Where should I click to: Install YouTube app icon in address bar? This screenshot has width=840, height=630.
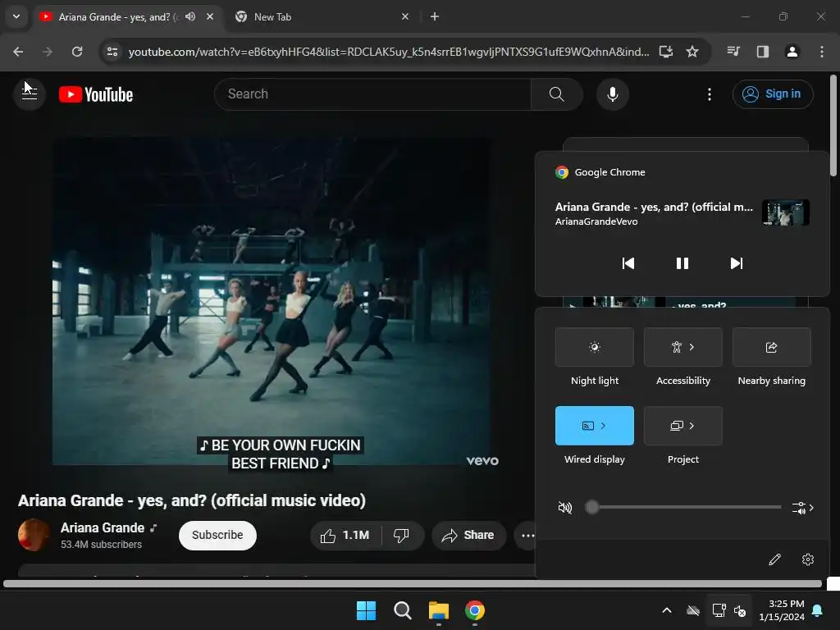[x=666, y=52]
